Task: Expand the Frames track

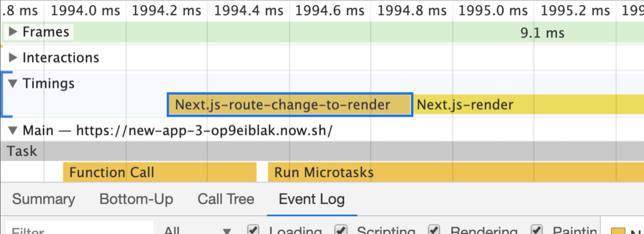Action: [x=13, y=32]
